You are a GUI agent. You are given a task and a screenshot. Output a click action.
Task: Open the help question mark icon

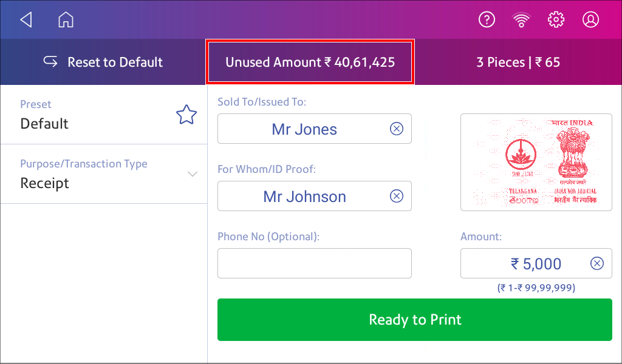click(x=487, y=19)
